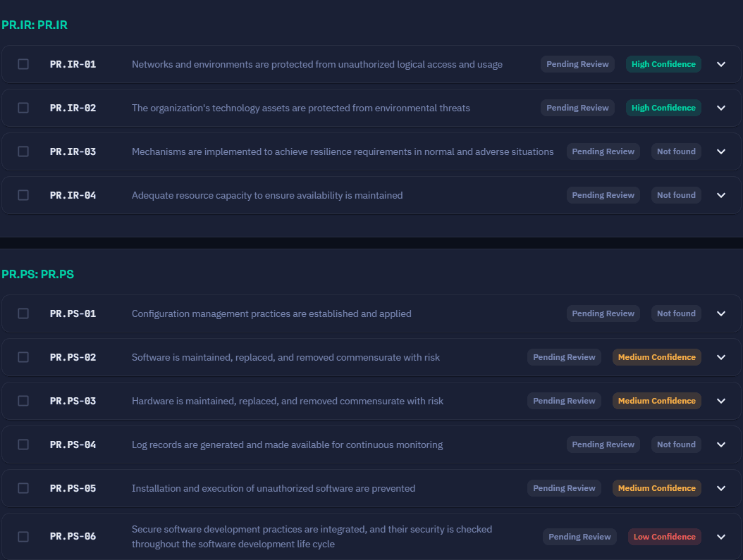This screenshot has width=743, height=560.
Task: Select the PR.PS-05 checkbox
Action: 23,488
